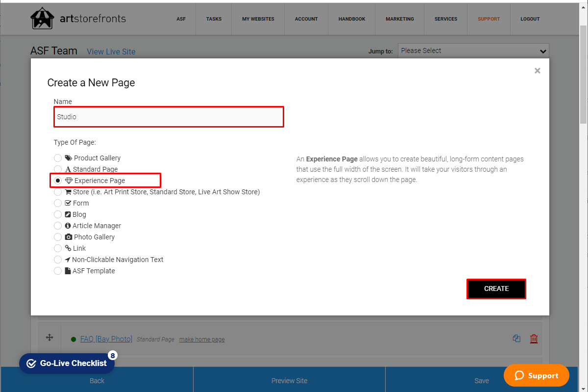Click the trash icon for FAQ page

[x=534, y=339]
